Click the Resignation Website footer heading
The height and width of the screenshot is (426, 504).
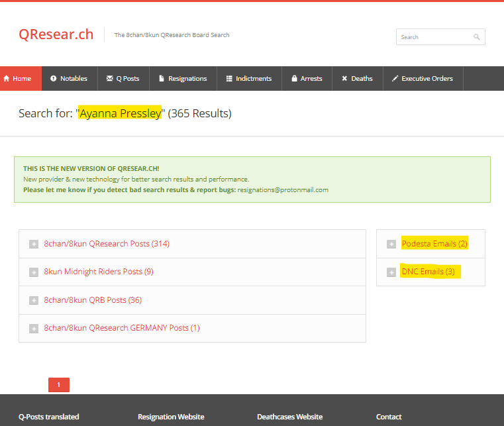(x=171, y=417)
